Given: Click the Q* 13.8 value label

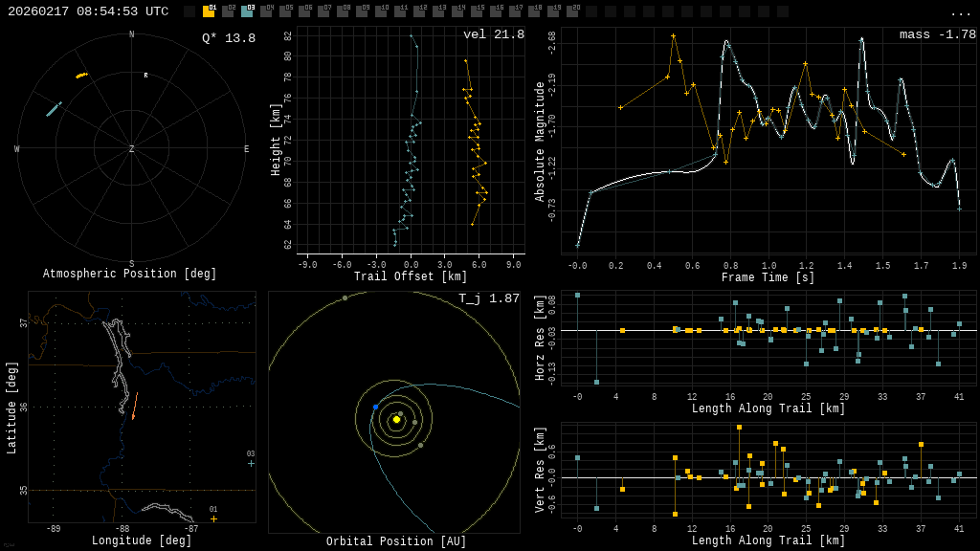Looking at the screenshot, I should tap(229, 38).
